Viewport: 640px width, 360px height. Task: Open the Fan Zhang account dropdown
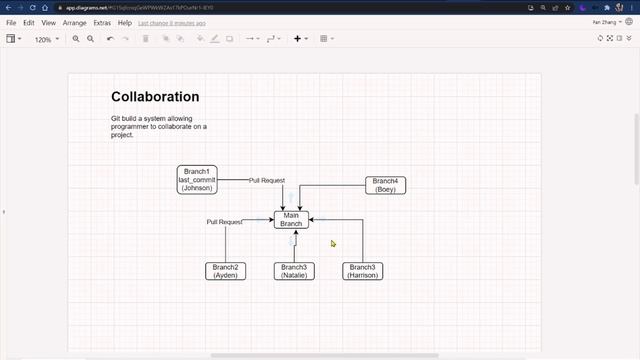[x=607, y=22]
